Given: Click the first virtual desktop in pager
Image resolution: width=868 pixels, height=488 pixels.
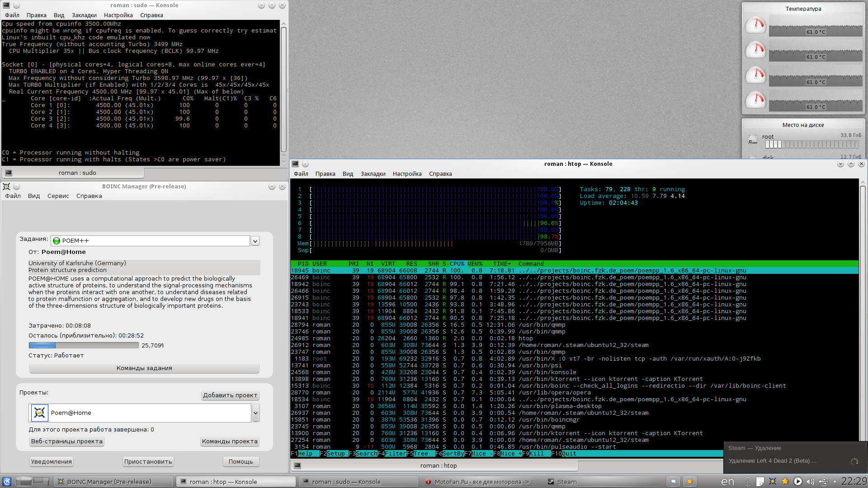Looking at the screenshot, I should [24, 481].
